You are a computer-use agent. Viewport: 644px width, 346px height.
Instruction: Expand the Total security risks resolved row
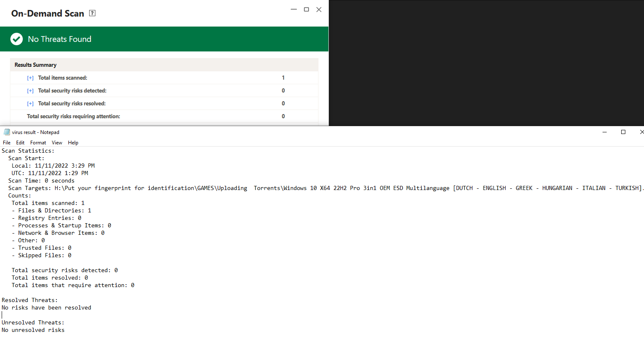pos(30,104)
